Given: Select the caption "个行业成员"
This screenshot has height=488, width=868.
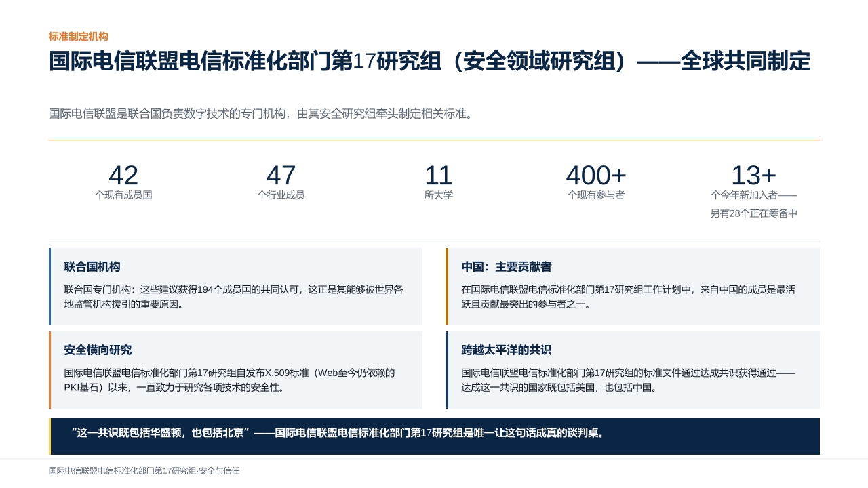Looking at the screenshot, I should pyautogui.click(x=281, y=195).
